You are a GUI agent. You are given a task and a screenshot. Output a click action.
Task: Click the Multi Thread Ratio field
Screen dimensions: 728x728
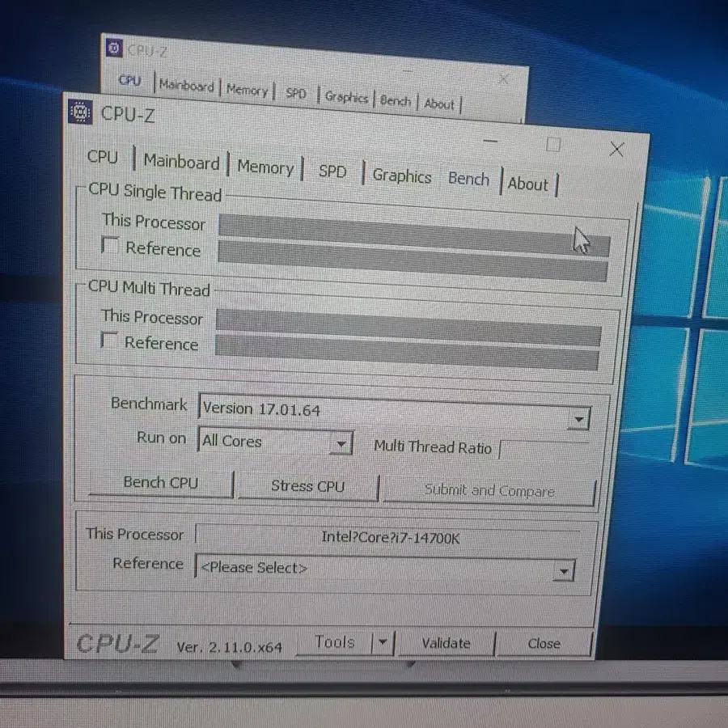[x=544, y=450]
